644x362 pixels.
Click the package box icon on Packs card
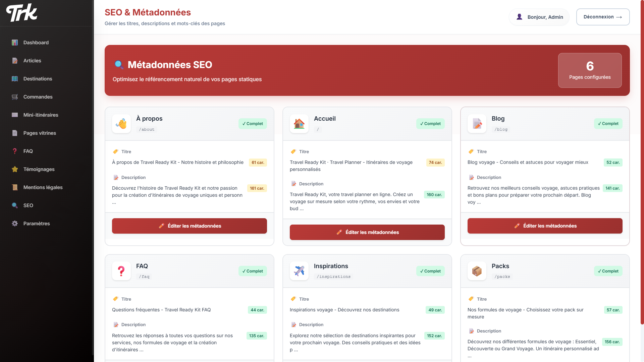pos(477,271)
